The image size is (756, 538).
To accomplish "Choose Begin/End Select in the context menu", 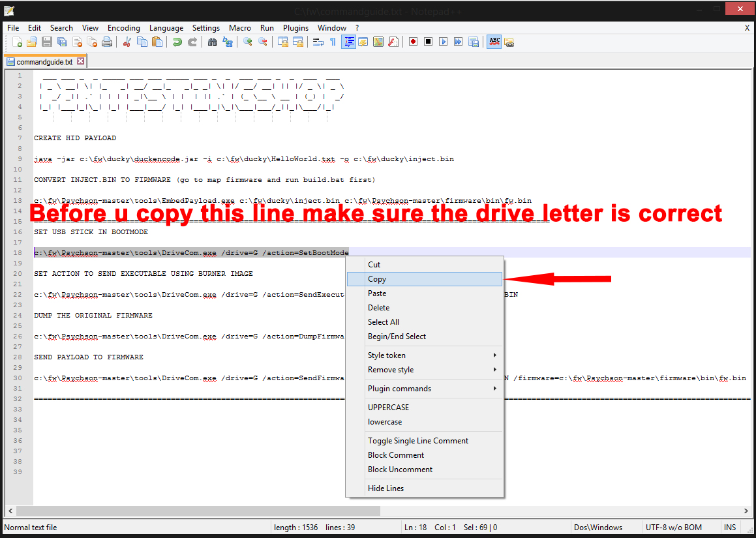I will coord(425,336).
